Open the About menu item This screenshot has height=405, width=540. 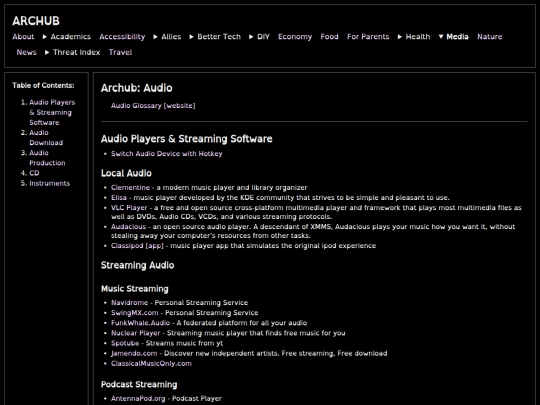coord(23,37)
